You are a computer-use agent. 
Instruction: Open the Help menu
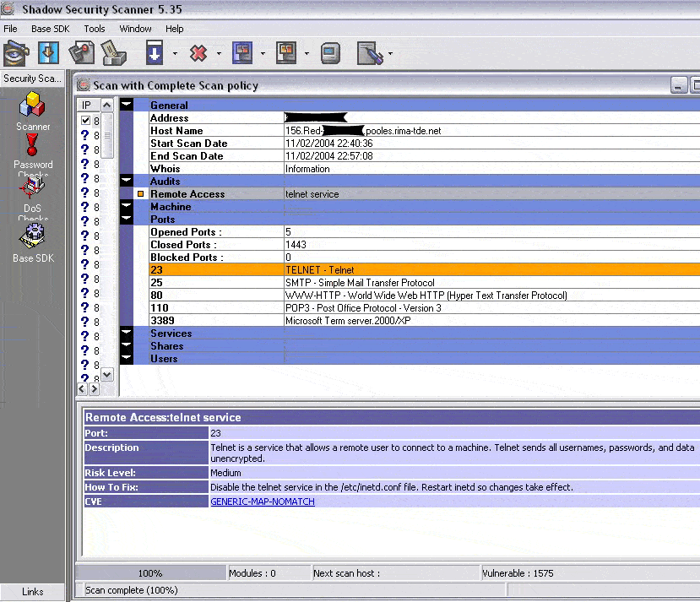pyautogui.click(x=174, y=29)
